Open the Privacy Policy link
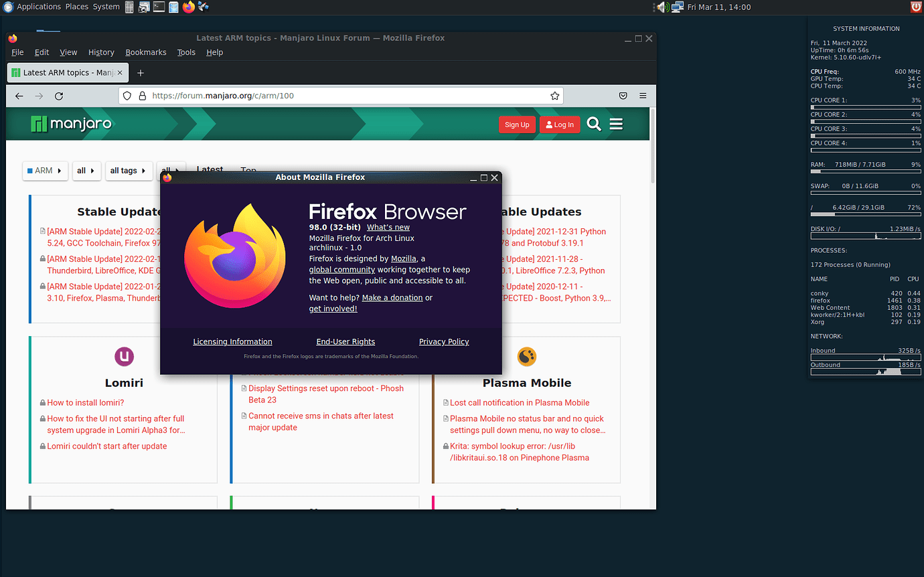924x577 pixels. click(444, 342)
